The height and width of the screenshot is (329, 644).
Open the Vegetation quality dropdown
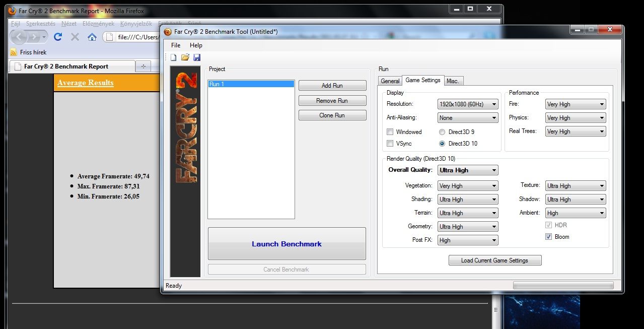[x=468, y=186]
